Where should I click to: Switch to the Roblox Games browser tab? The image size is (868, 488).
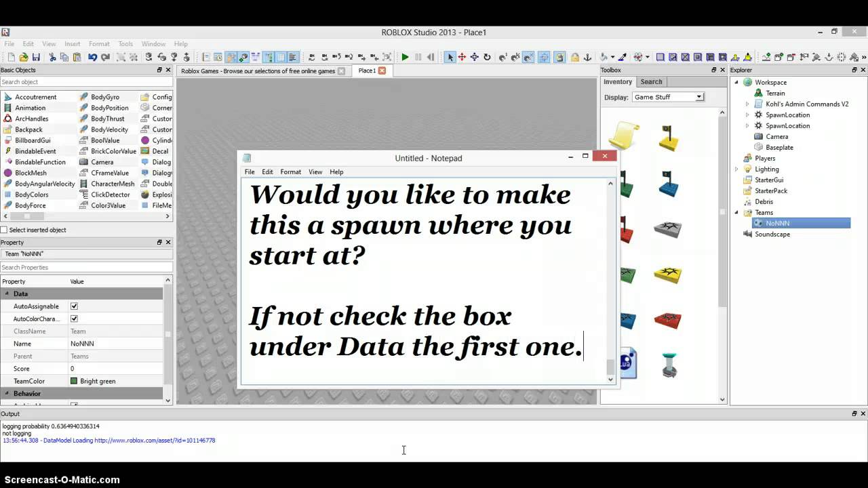258,70
